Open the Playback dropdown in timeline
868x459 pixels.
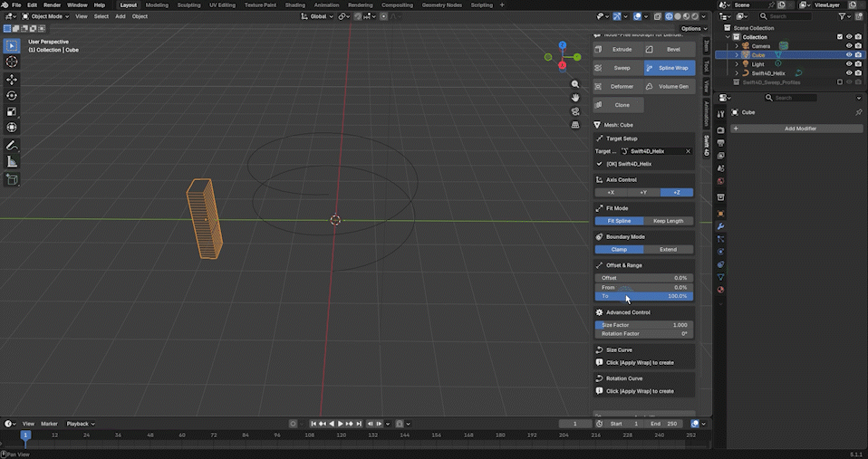coord(81,424)
